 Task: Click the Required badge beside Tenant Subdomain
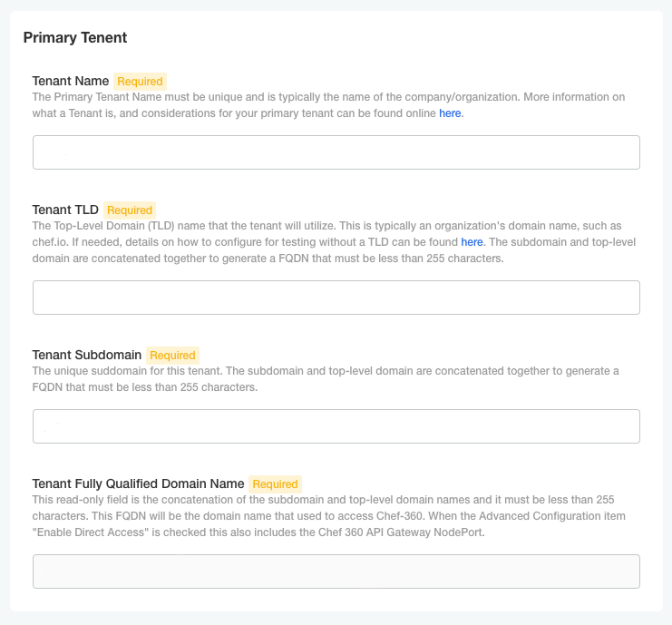[x=172, y=356]
